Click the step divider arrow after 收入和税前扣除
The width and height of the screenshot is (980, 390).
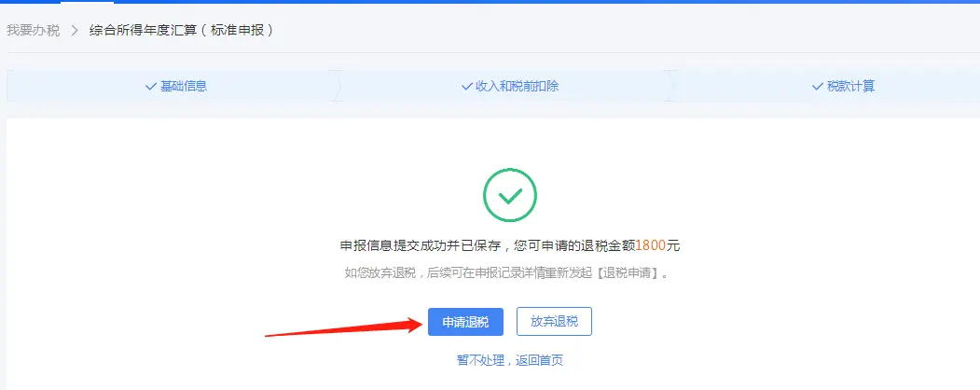(x=670, y=86)
